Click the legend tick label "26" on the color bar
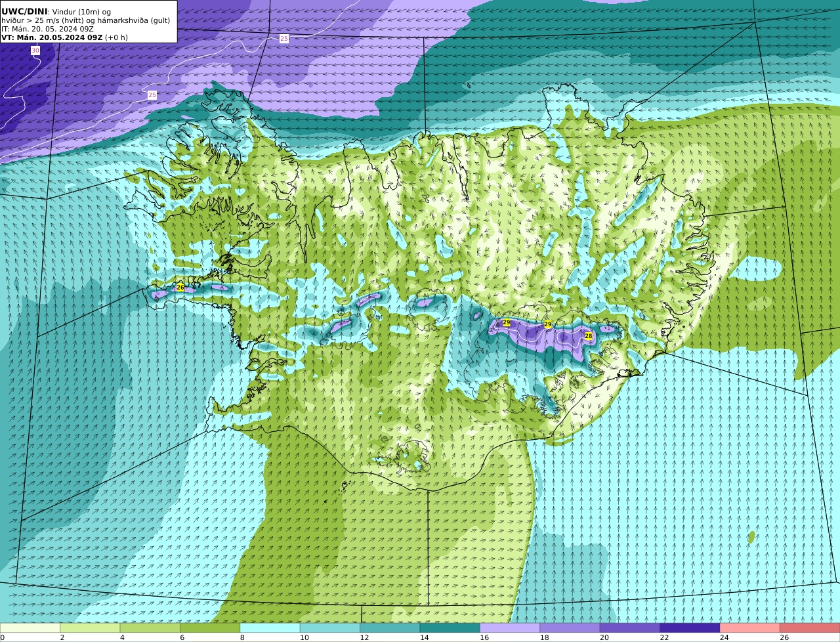 784,637
